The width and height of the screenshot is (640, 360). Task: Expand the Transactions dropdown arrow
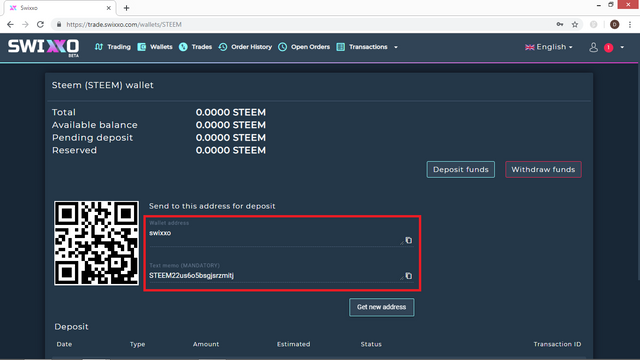396,47
